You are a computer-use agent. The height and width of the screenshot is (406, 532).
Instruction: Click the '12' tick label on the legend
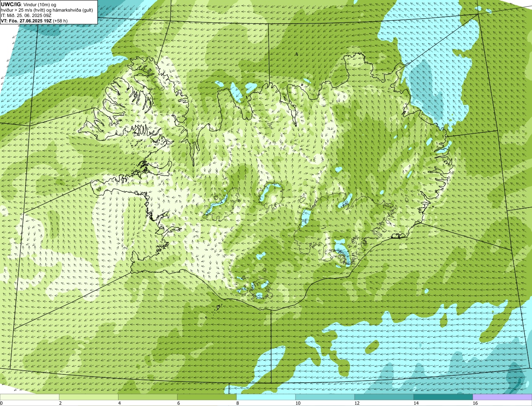tap(357, 403)
